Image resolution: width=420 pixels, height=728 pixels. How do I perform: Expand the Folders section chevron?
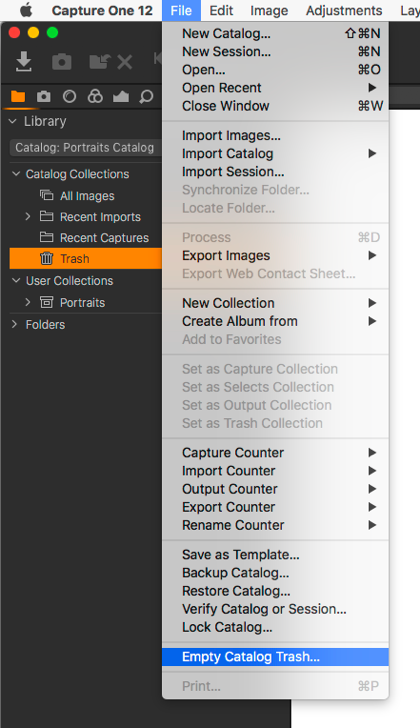coord(14,324)
